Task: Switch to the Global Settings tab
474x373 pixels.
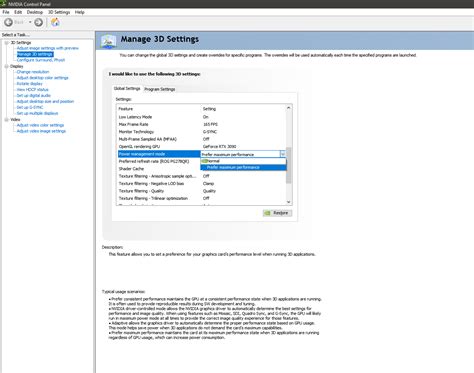Action: click(127, 89)
